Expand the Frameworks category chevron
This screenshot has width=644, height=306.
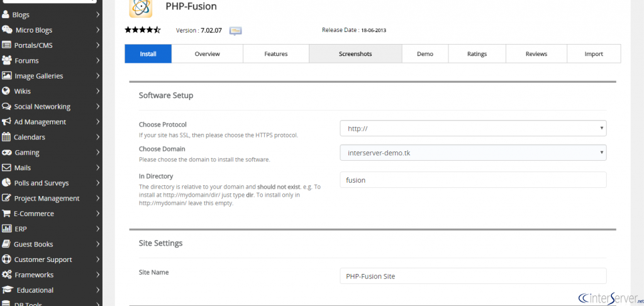tap(97, 275)
